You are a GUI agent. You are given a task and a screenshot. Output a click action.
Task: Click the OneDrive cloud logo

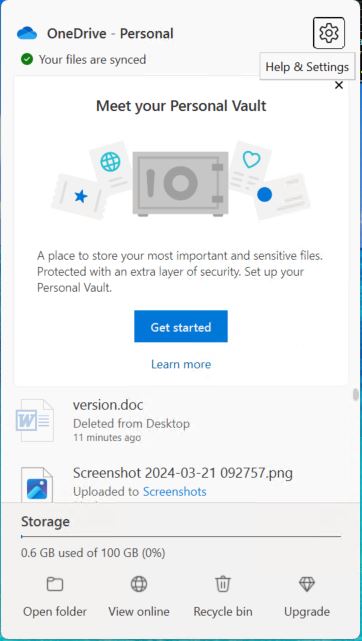click(27, 33)
